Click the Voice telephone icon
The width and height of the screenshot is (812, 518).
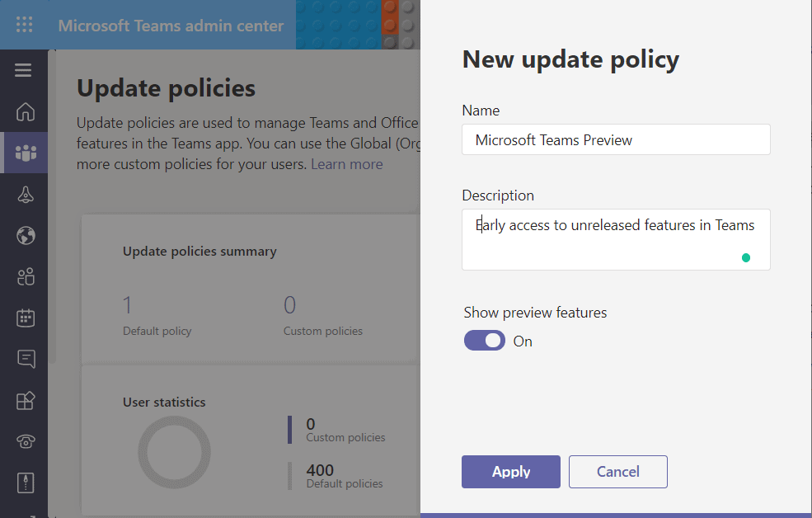click(x=26, y=441)
